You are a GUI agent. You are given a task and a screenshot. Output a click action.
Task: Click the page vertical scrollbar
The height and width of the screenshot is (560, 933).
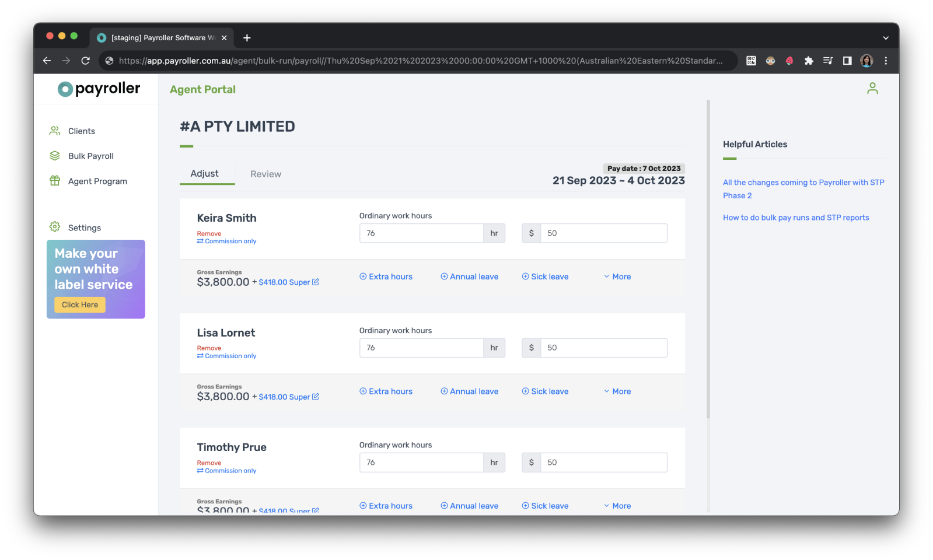click(708, 260)
